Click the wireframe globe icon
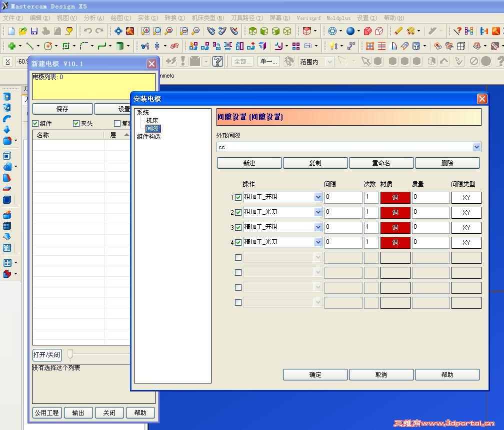The image size is (504, 430). point(332,31)
